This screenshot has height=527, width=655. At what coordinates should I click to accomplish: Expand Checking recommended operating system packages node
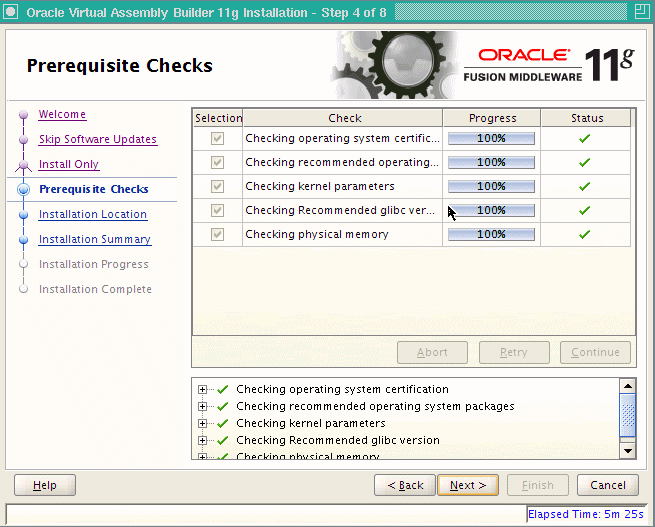203,406
